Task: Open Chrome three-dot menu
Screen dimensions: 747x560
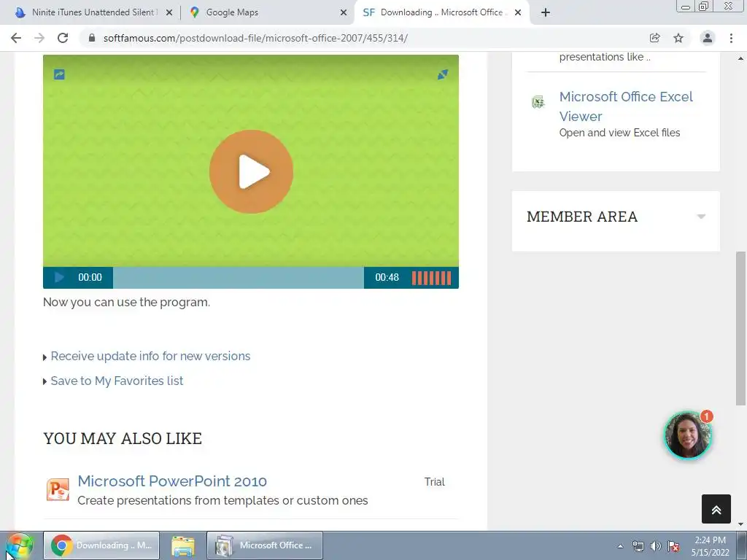Action: tap(731, 38)
